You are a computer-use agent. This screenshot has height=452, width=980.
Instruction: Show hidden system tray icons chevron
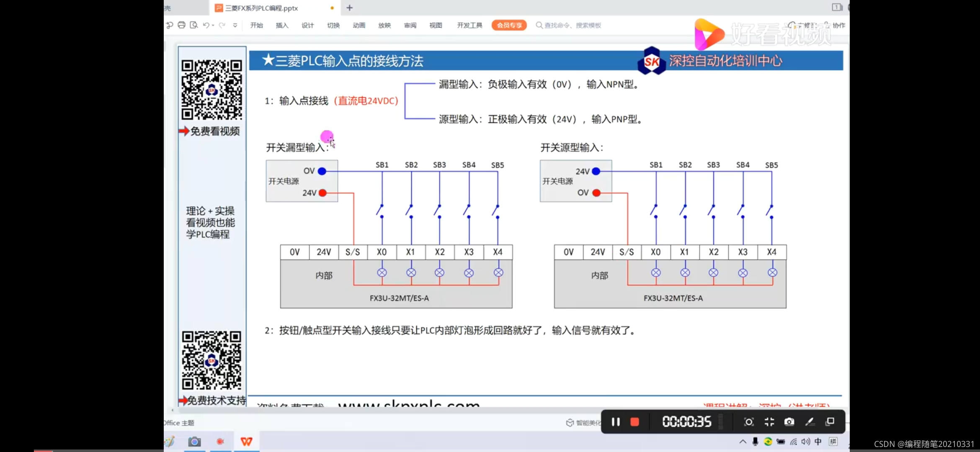pyautogui.click(x=743, y=442)
